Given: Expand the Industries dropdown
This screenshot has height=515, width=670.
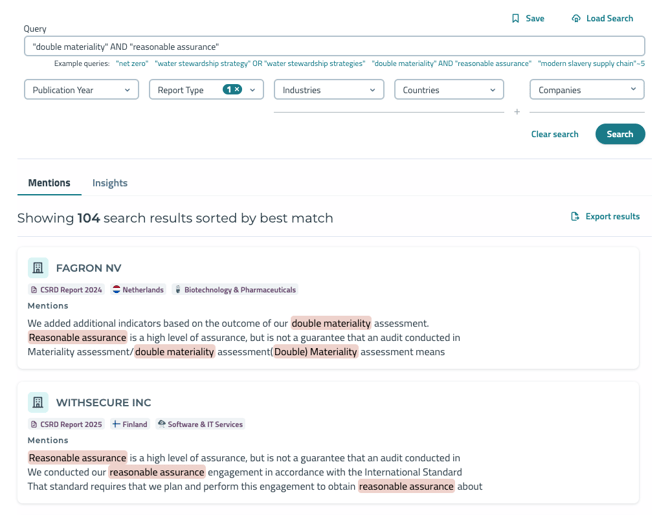Looking at the screenshot, I should [x=329, y=90].
